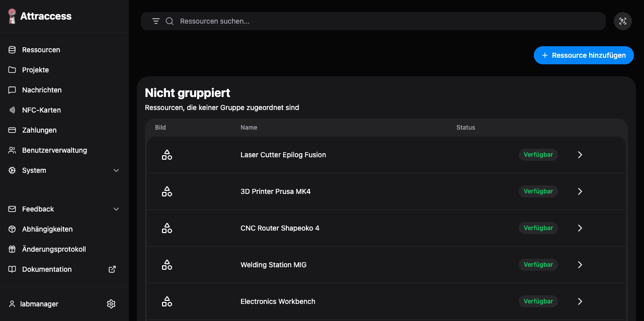Click the labmanager account name

coord(39,304)
